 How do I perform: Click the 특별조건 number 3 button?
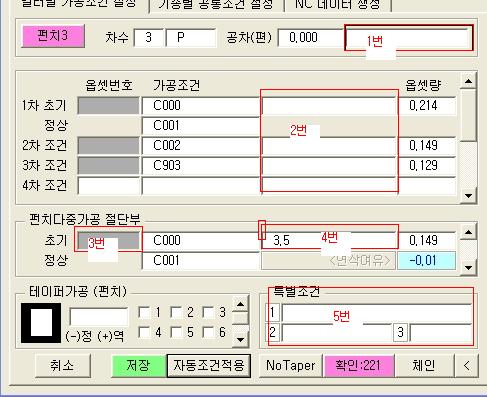[x=401, y=332]
